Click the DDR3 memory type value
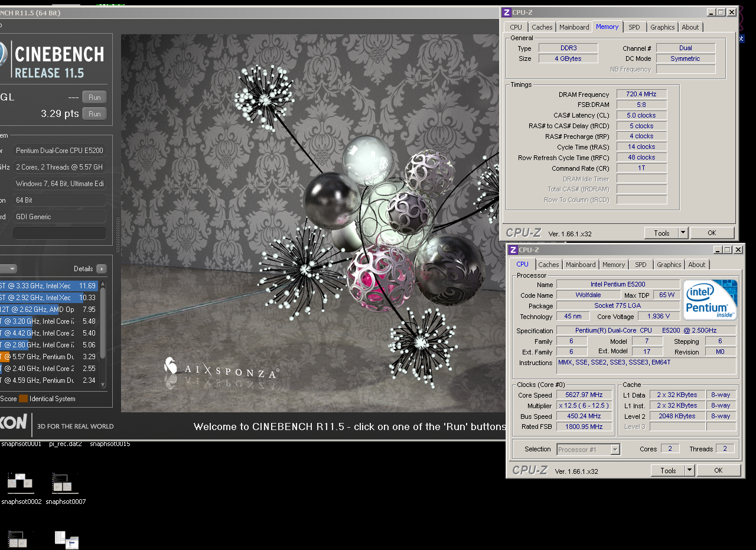The height and width of the screenshot is (550, 756). click(568, 48)
